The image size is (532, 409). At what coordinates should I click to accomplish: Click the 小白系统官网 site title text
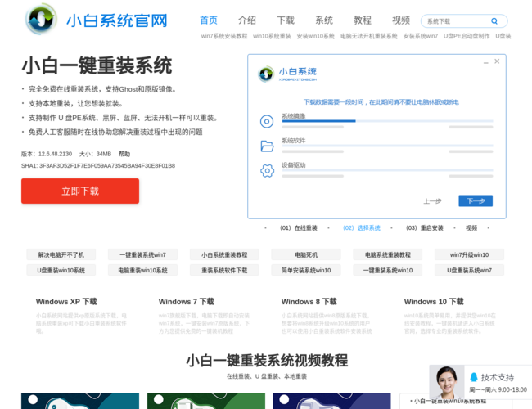tap(117, 20)
